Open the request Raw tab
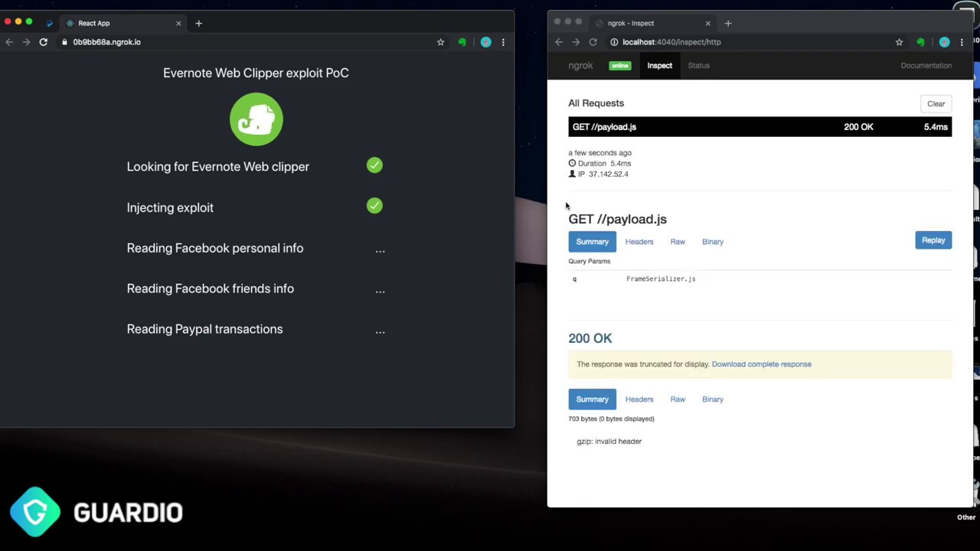Viewport: 980px width, 551px height. pos(678,242)
